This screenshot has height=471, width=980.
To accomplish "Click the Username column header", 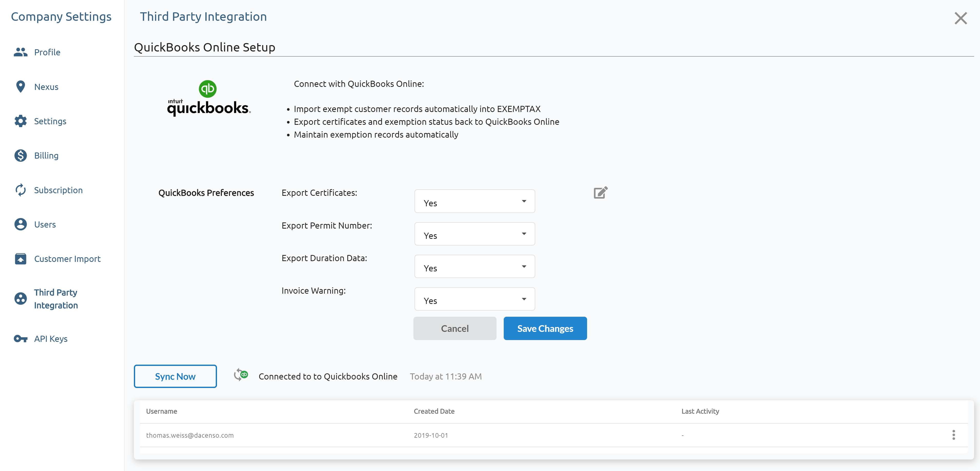I will (161, 411).
